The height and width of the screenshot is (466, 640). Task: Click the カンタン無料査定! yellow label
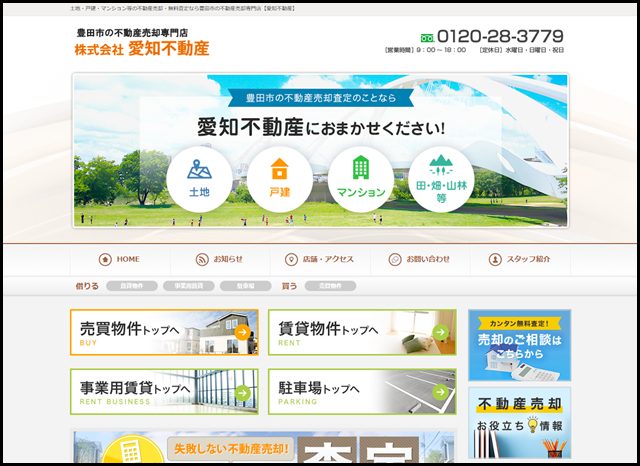[x=519, y=324]
